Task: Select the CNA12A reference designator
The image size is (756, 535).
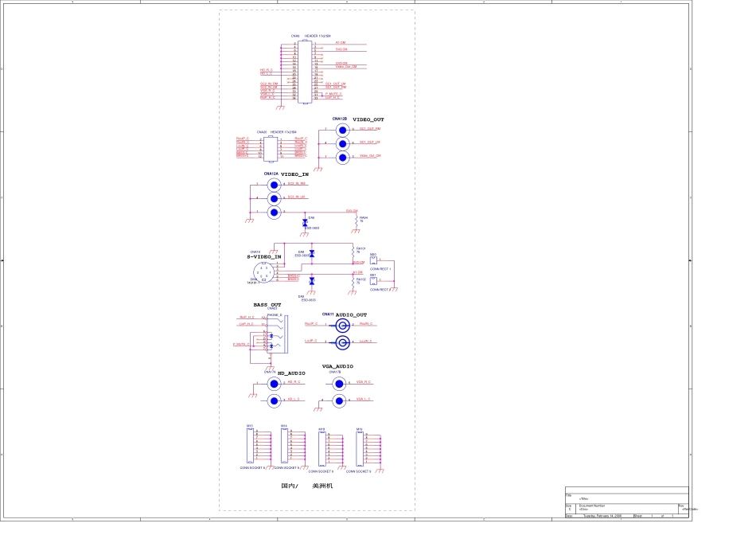Action: point(271,174)
